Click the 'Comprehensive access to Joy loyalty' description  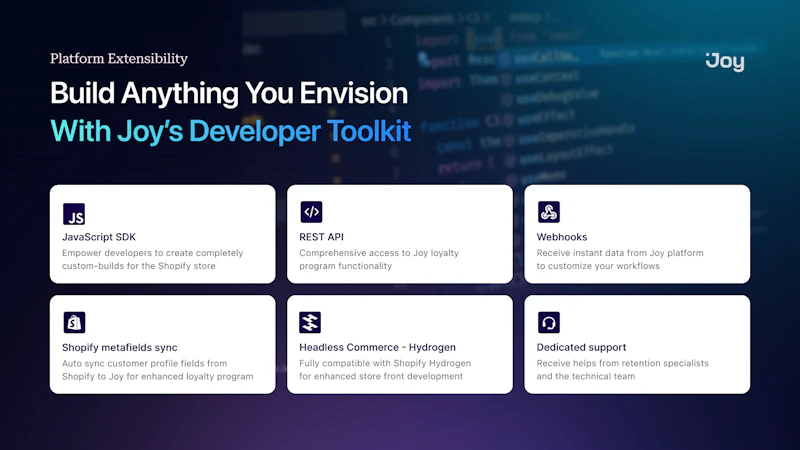[x=379, y=259]
